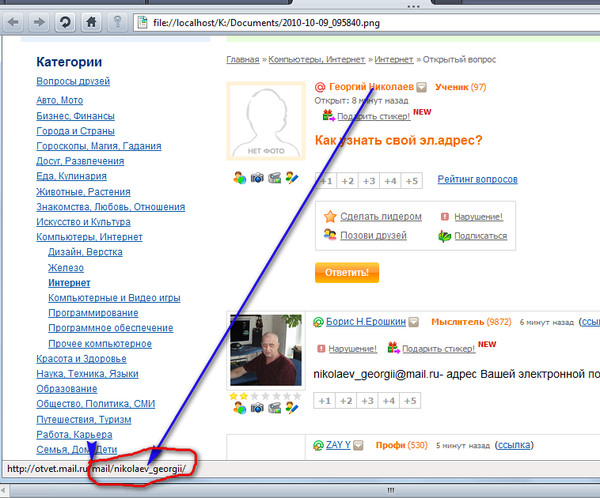Open Вопросы друзей category
Image resolution: width=600 pixels, height=498 pixels.
point(73,81)
